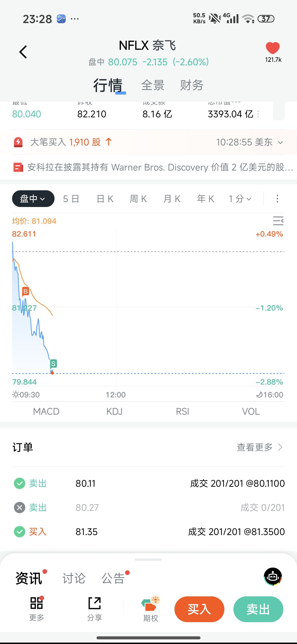
Task: Switch to the 财务 tab
Action: point(192,85)
